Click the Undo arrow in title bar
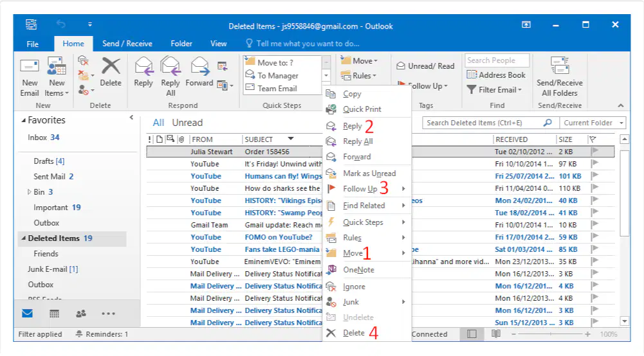Viewport: 644px width, 356px height. pyautogui.click(x=60, y=24)
